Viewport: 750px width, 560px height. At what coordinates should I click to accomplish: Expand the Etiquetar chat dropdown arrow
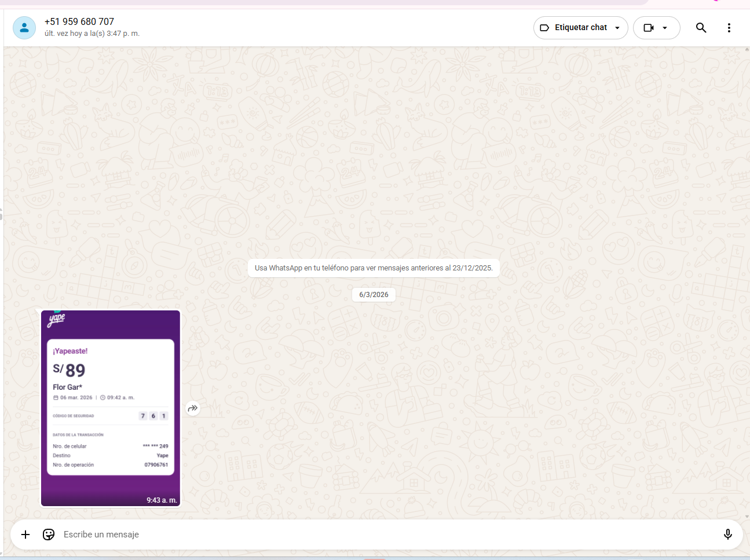[617, 28]
